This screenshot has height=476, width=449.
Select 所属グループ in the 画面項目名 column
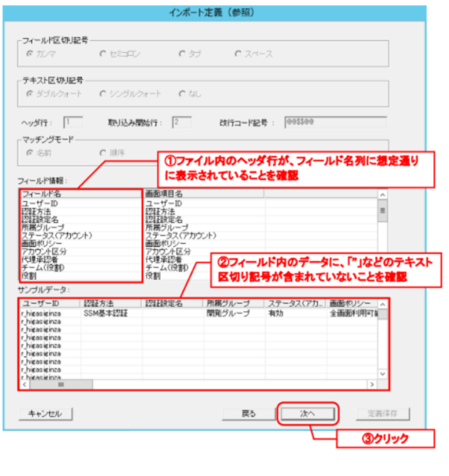click(167, 227)
